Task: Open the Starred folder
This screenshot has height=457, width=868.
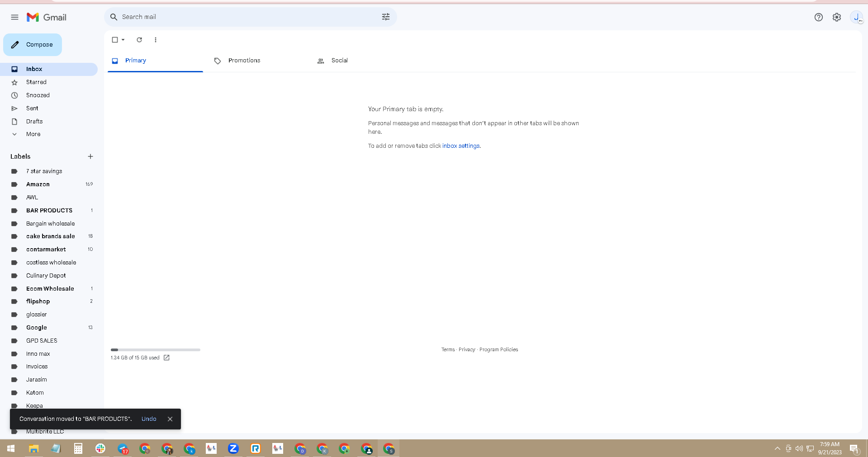Action: tap(49, 82)
